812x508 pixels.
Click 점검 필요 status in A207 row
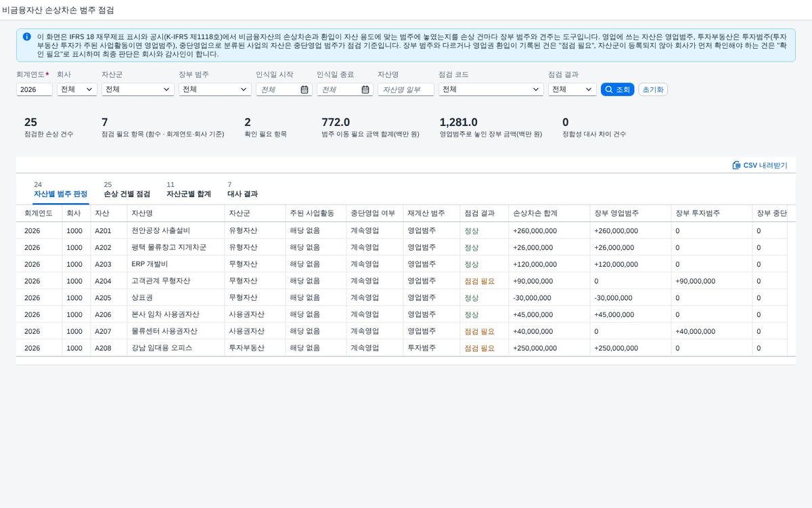pyautogui.click(x=479, y=331)
